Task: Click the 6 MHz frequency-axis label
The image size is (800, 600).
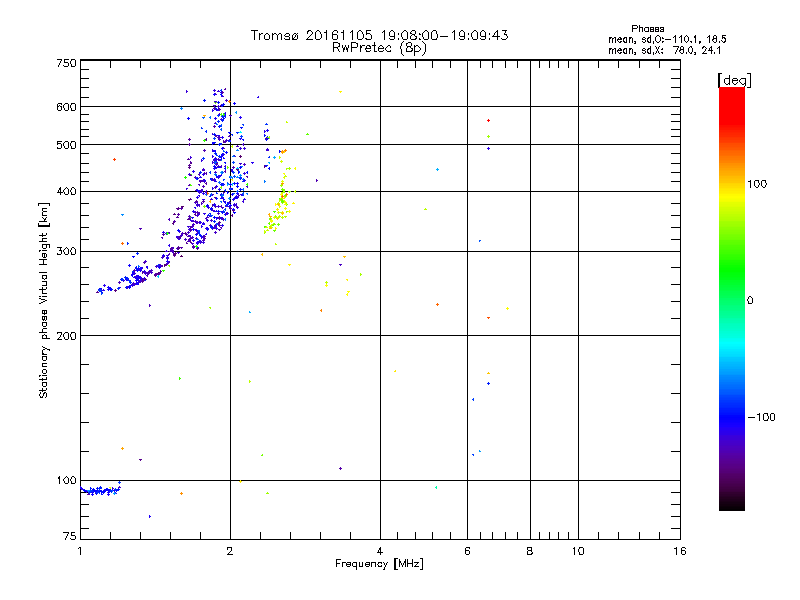Action: point(467,551)
